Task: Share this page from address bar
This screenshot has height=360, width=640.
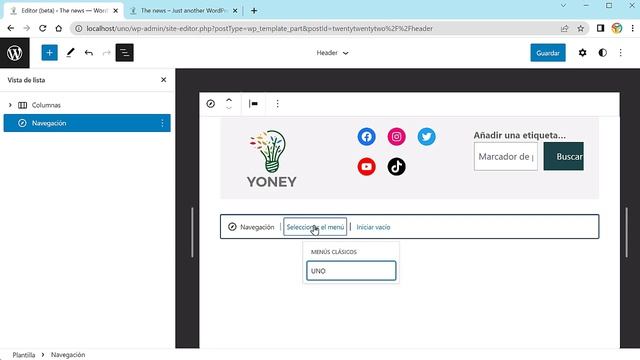Action: coord(564,28)
